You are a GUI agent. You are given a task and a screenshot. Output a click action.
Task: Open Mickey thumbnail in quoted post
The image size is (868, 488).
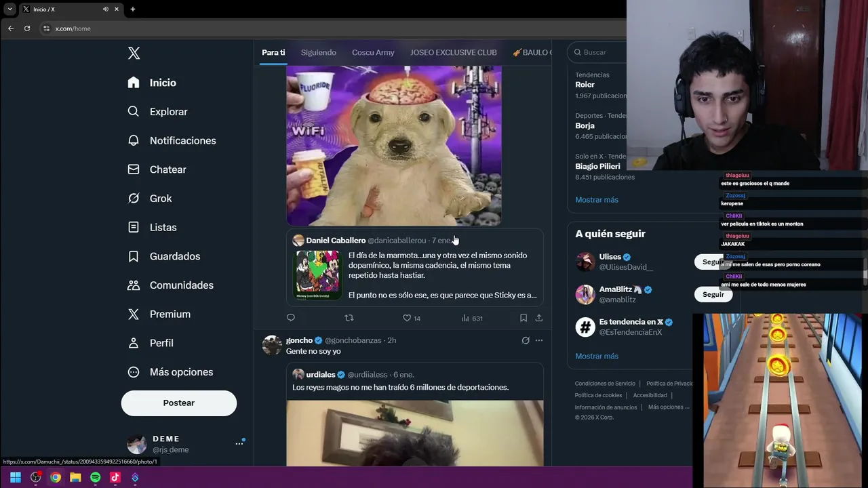[317, 274]
